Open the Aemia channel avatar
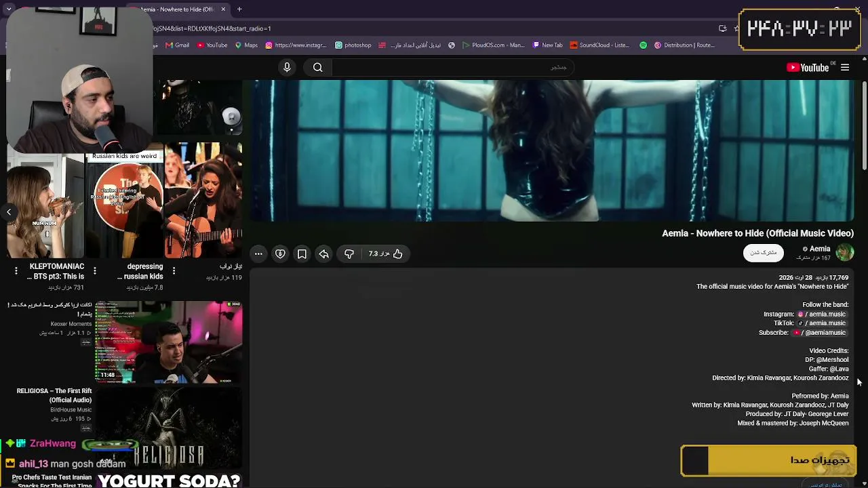This screenshot has width=868, height=488. [x=844, y=253]
